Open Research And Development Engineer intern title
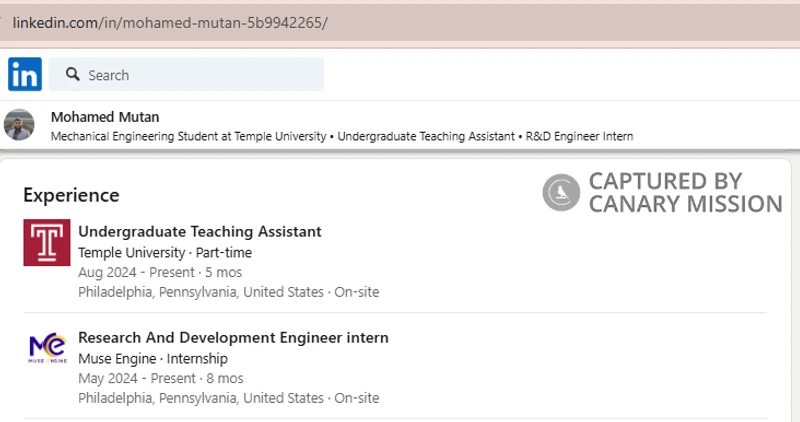The image size is (800, 422). pos(233,338)
